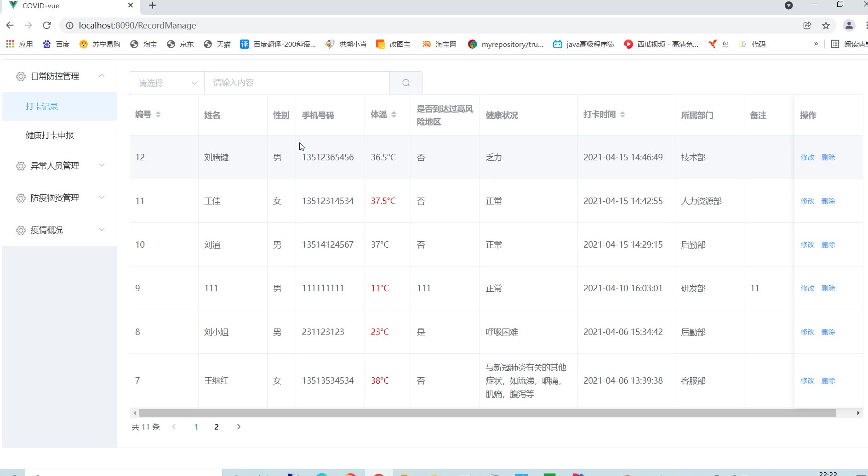Open the 天猫 bookmark
The width and height of the screenshot is (868, 476).
coord(217,44)
